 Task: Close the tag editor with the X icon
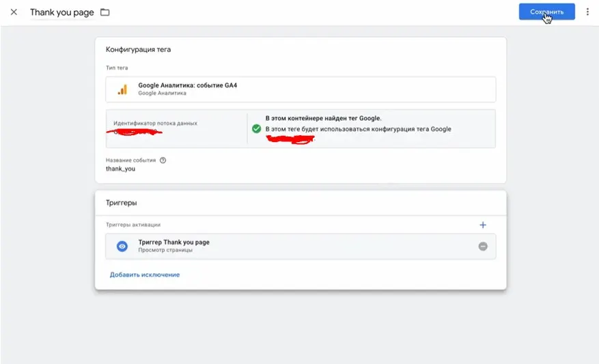coord(14,12)
